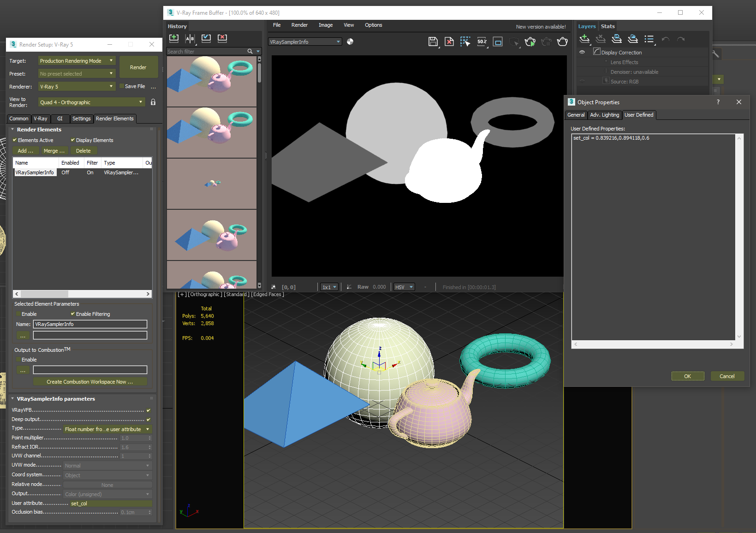Open the Target rendering mode dropdown

pyautogui.click(x=77, y=61)
